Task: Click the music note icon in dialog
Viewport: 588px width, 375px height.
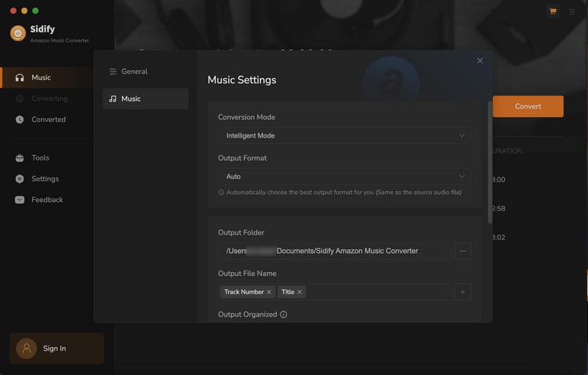Action: point(113,99)
